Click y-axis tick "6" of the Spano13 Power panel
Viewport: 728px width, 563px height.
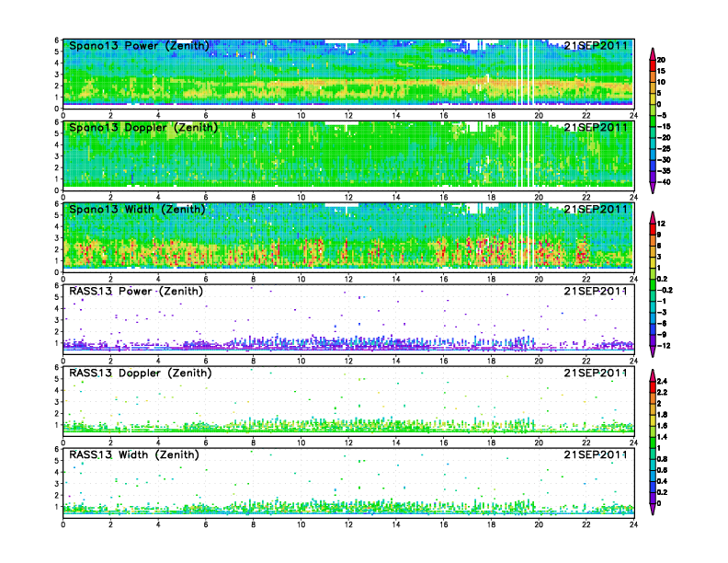coord(57,40)
